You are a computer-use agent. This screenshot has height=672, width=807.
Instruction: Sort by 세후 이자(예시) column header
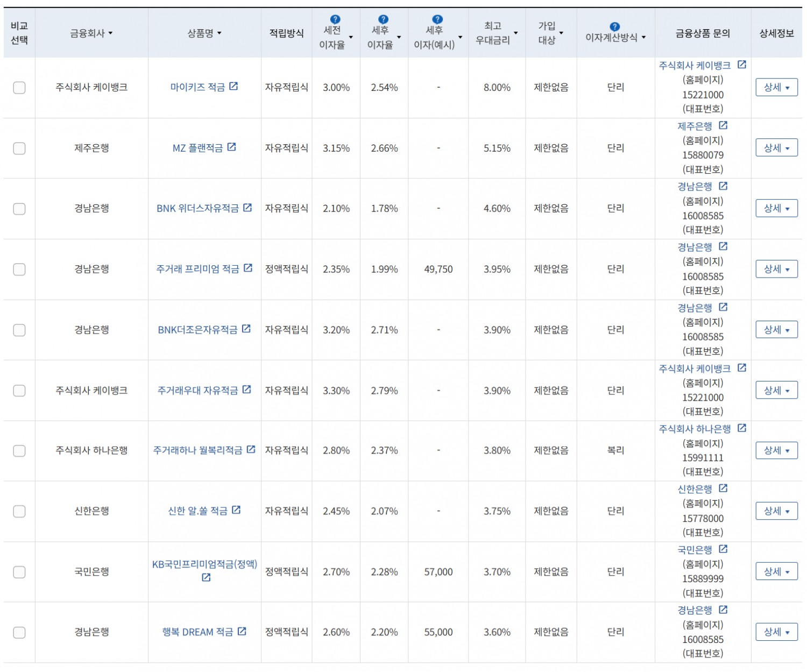tap(438, 37)
